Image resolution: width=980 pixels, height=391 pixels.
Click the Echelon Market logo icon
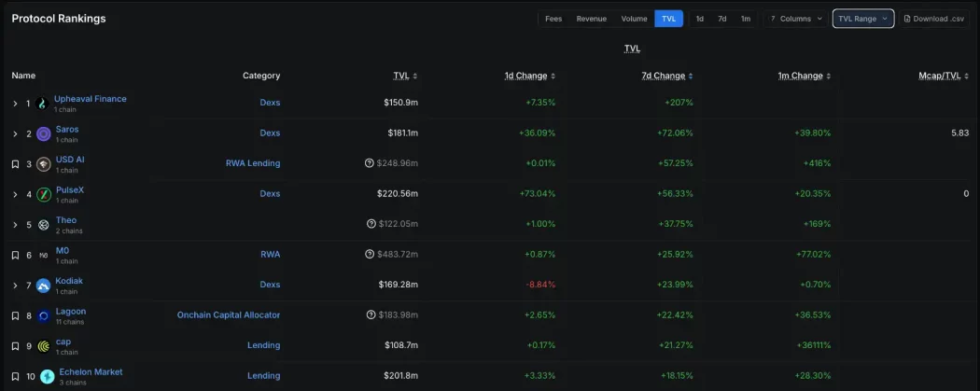[x=47, y=376]
